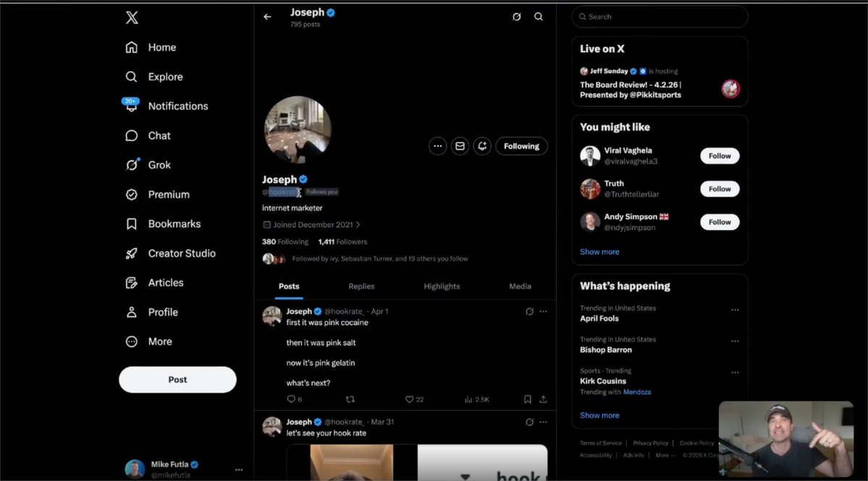
Task: Go back with the arrow icon
Action: (267, 17)
